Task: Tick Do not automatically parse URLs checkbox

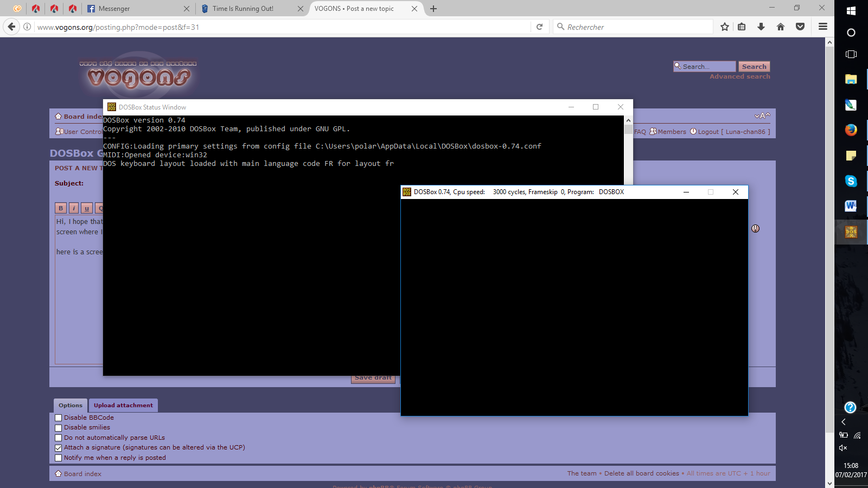Action: coord(59,438)
